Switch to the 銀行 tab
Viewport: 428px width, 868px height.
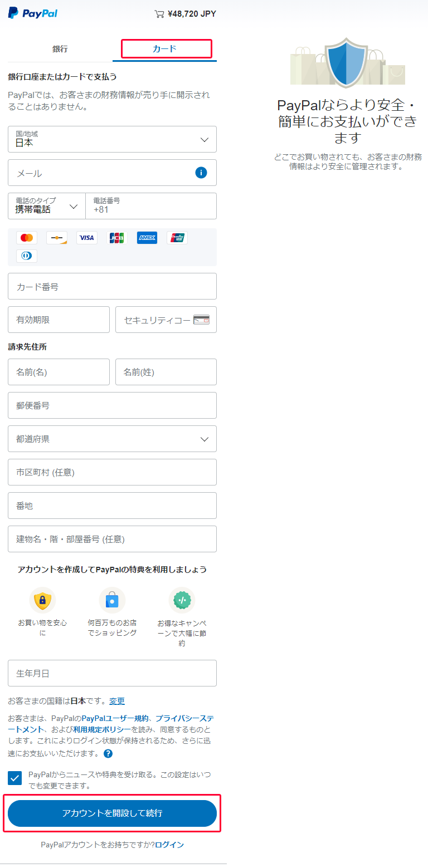tap(60, 49)
